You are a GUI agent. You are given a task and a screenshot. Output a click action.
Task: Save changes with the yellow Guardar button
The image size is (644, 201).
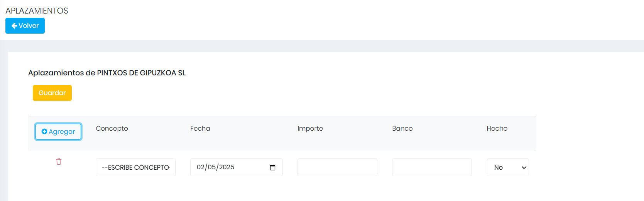click(x=52, y=93)
